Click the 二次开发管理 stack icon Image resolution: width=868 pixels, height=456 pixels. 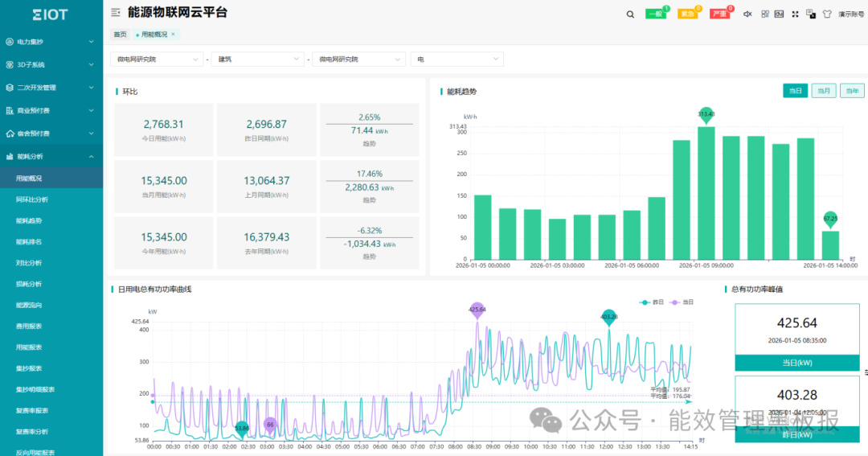coord(10,88)
